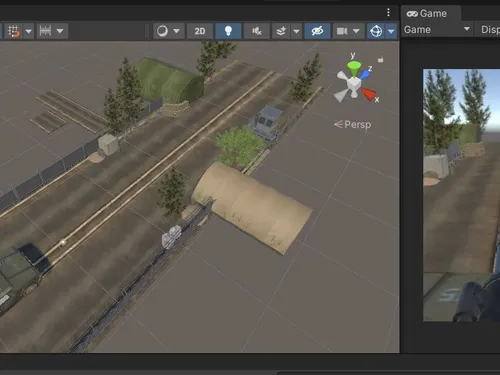Click the scene camera settings icon

click(342, 31)
